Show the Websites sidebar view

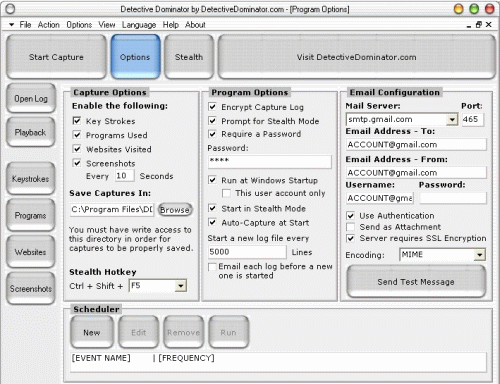(x=31, y=252)
